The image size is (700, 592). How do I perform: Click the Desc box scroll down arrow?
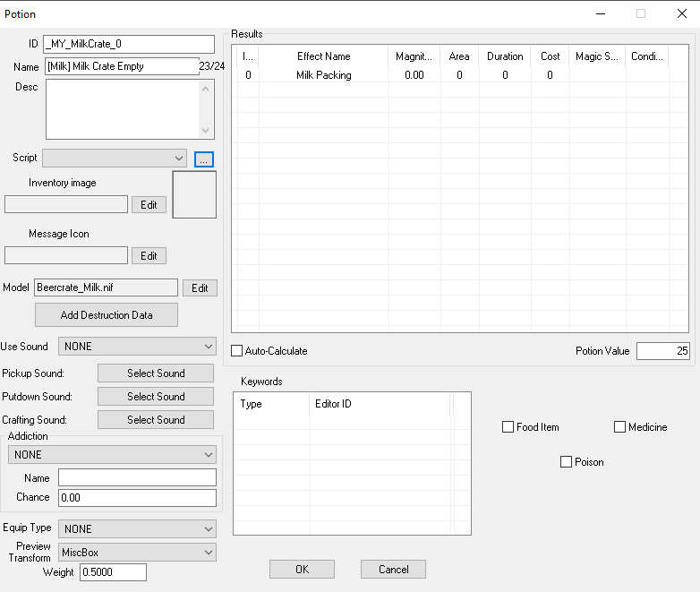click(x=205, y=131)
